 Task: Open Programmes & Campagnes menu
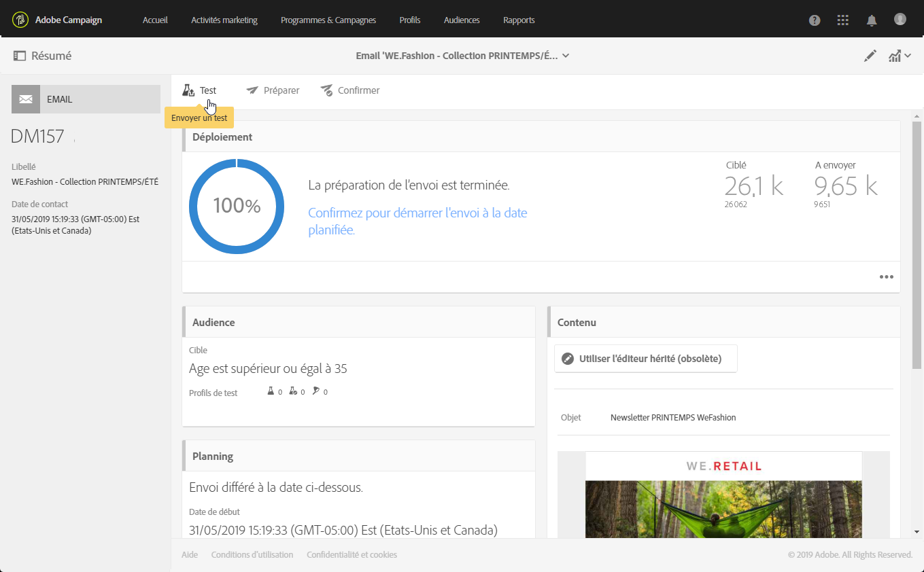(328, 20)
